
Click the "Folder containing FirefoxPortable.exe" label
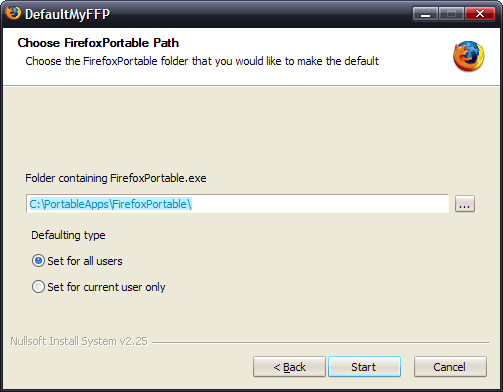click(x=116, y=178)
